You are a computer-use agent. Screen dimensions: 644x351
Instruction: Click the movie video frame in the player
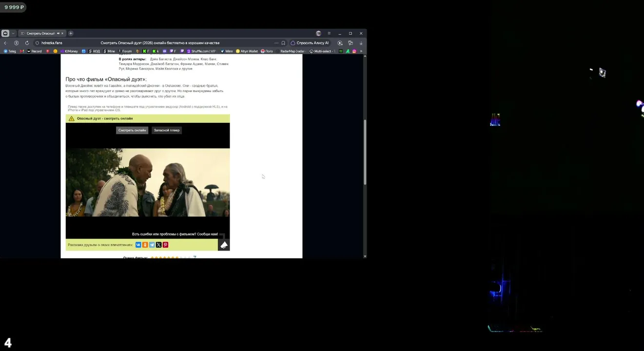click(148, 182)
